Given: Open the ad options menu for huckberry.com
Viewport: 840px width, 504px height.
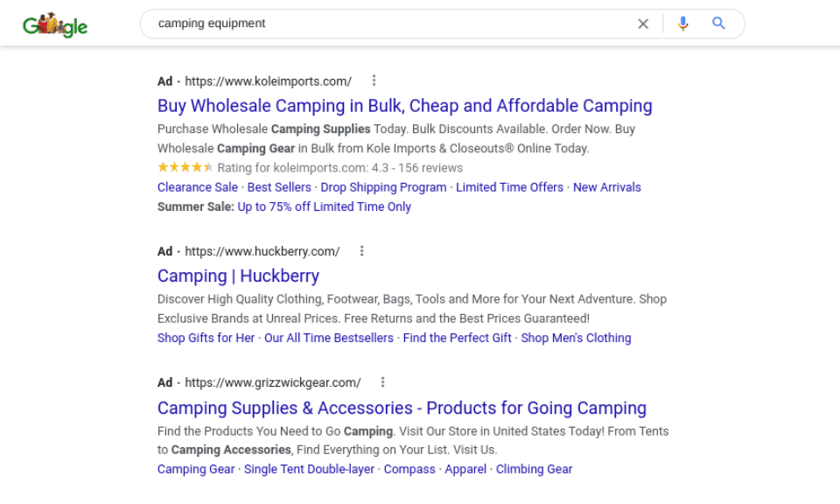Looking at the screenshot, I should [362, 251].
